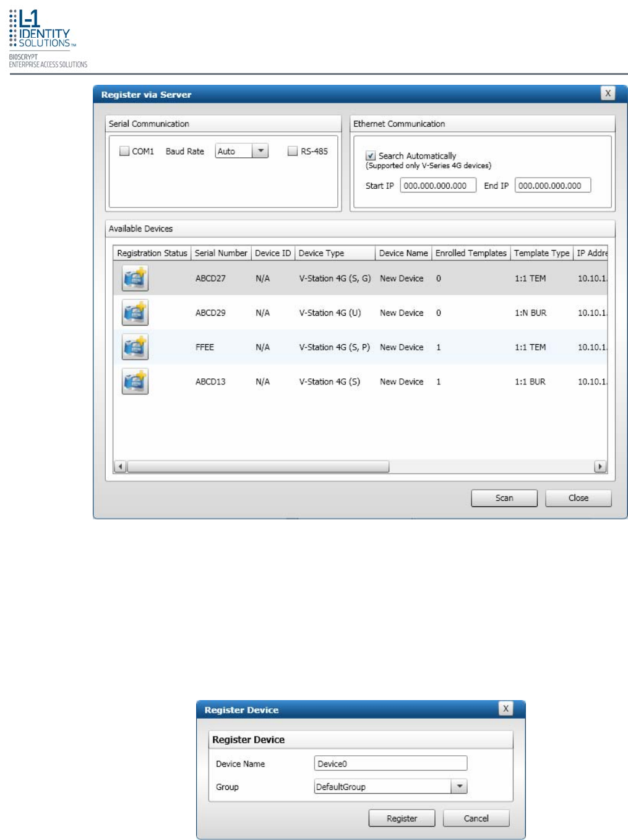Select serial number FFEE cell
Viewport: 628px width, 840px height.
pyautogui.click(x=205, y=347)
